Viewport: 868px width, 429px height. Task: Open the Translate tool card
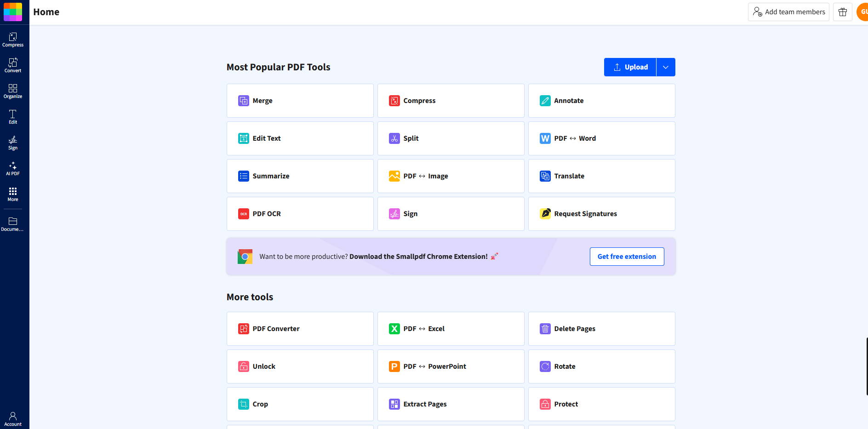[x=602, y=176]
